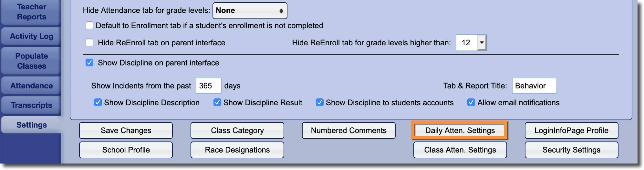Switch to the Attendance sidebar tab
The width and height of the screenshot is (644, 170).
click(x=31, y=86)
